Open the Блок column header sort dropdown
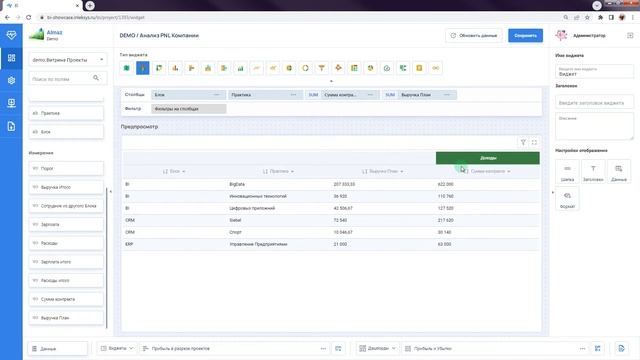Viewport: 640px width, 360px height. click(x=184, y=171)
